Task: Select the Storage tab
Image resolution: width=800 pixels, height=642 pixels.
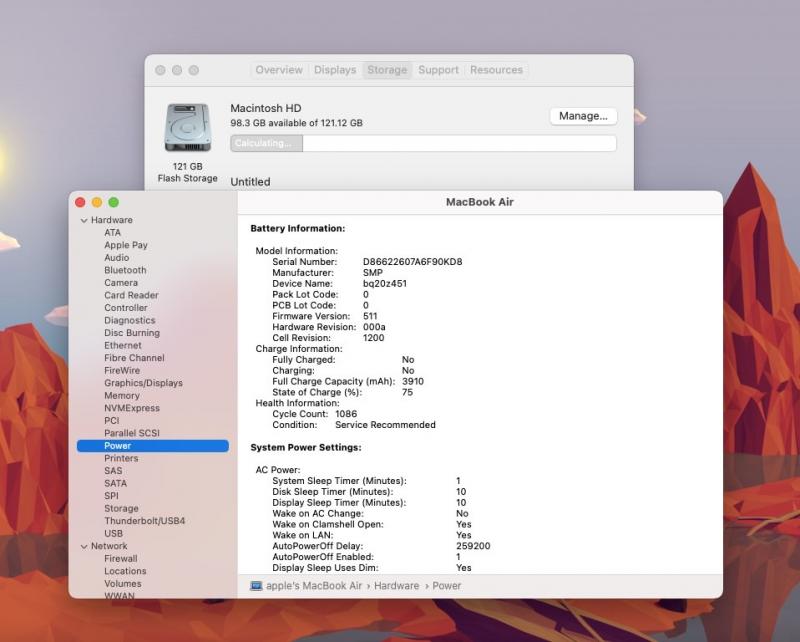Action: pyautogui.click(x=387, y=70)
